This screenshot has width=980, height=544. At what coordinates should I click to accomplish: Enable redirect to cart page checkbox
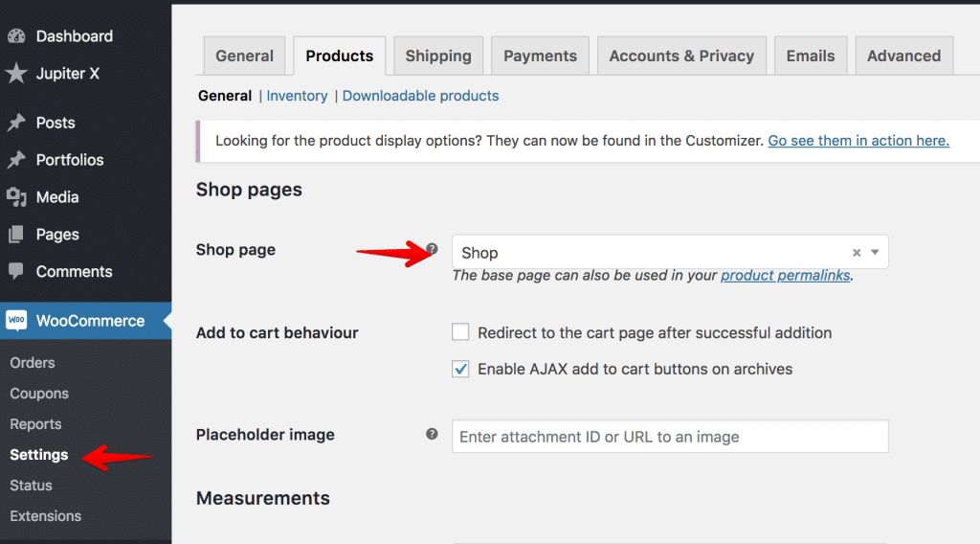[460, 332]
